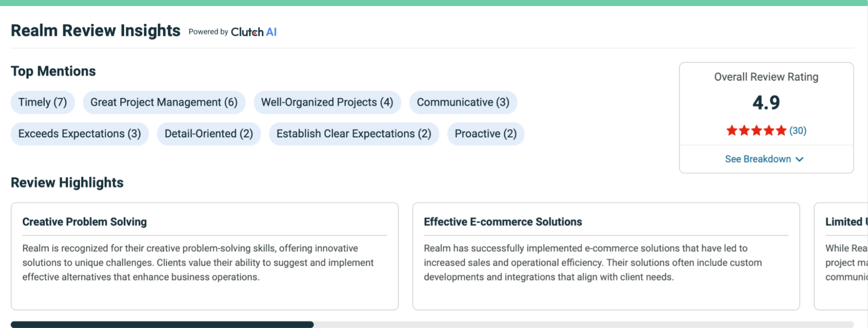Expand the See Breakdown link
The height and width of the screenshot is (328, 868).
click(x=758, y=159)
